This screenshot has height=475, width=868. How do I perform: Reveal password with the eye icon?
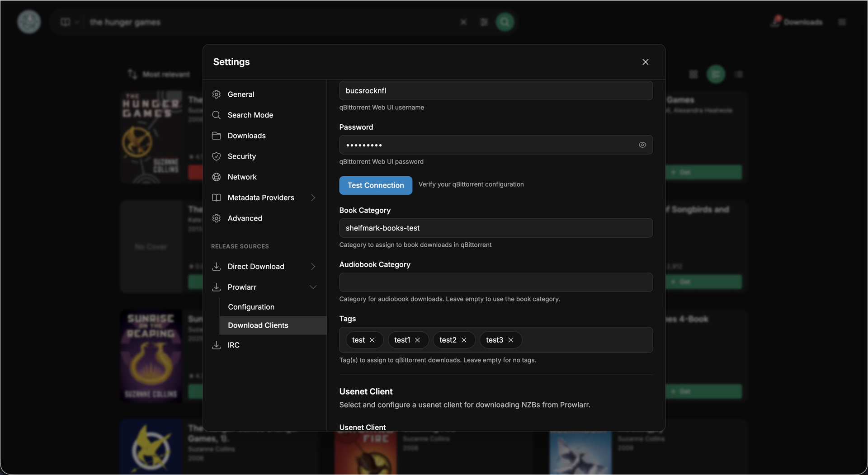click(642, 145)
